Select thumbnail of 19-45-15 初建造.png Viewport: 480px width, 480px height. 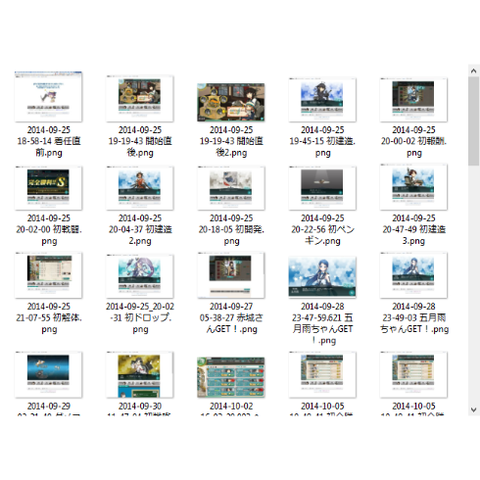tap(322, 100)
